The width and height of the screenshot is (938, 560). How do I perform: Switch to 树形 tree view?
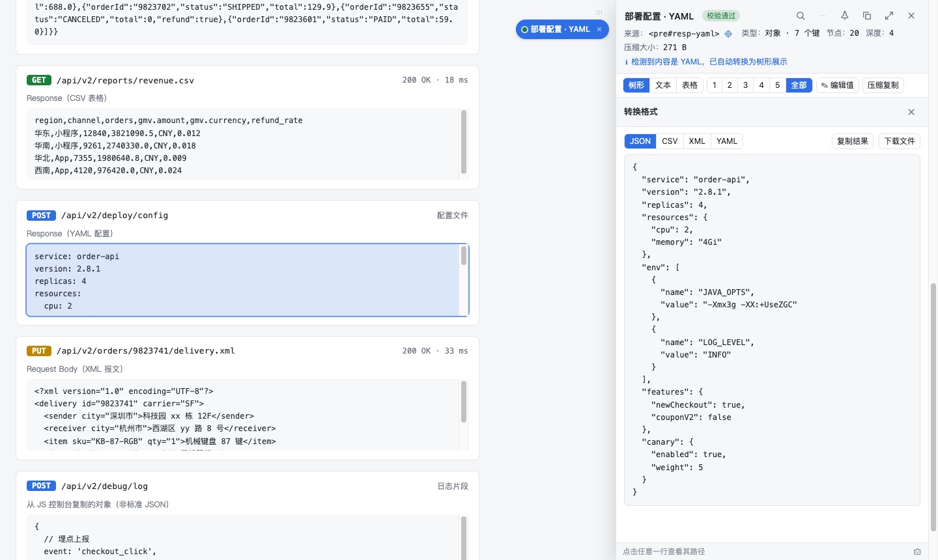[636, 85]
